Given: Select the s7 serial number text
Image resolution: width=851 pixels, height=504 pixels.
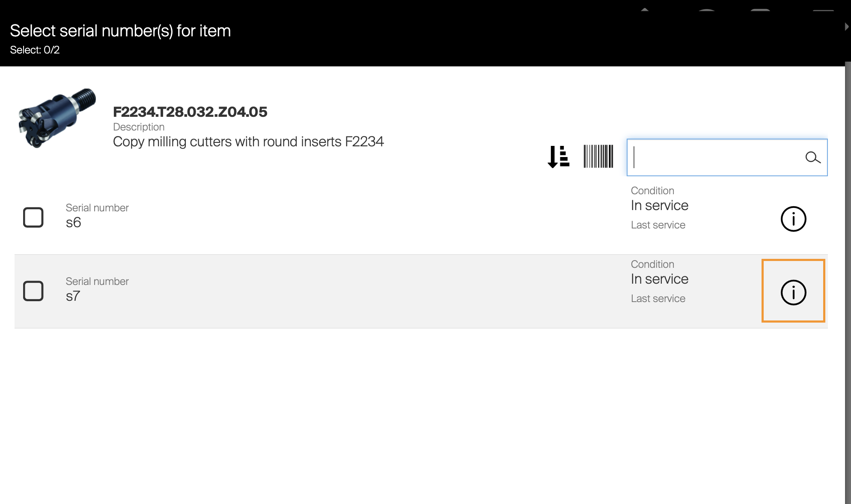Looking at the screenshot, I should tap(73, 296).
